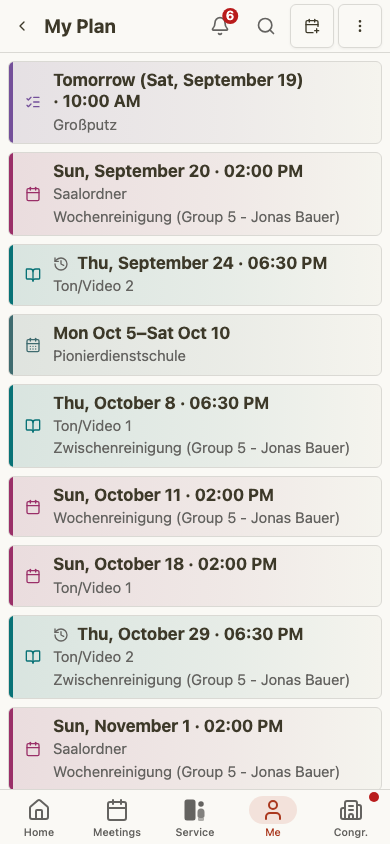Open the notifications bell icon
Screen dimensions: 390x844
[219, 26]
